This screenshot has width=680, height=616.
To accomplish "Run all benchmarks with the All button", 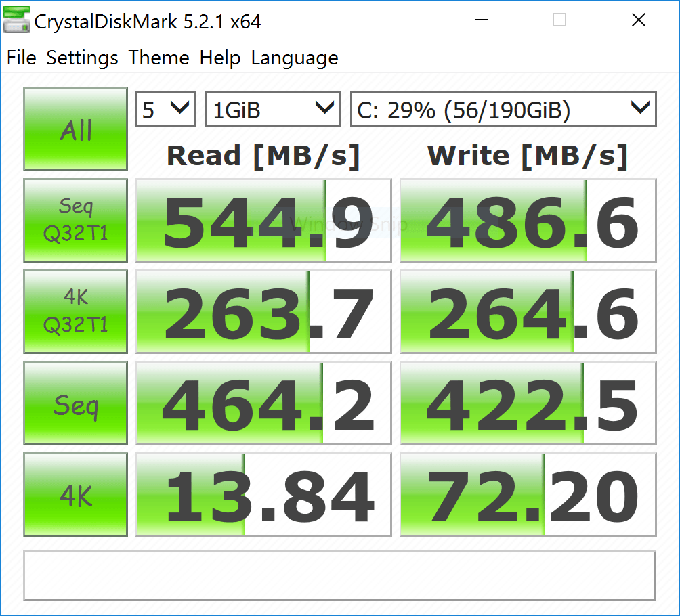I will [x=75, y=129].
